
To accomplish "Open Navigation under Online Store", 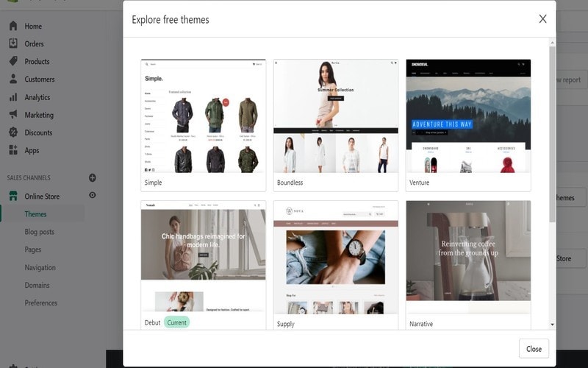I will point(40,267).
